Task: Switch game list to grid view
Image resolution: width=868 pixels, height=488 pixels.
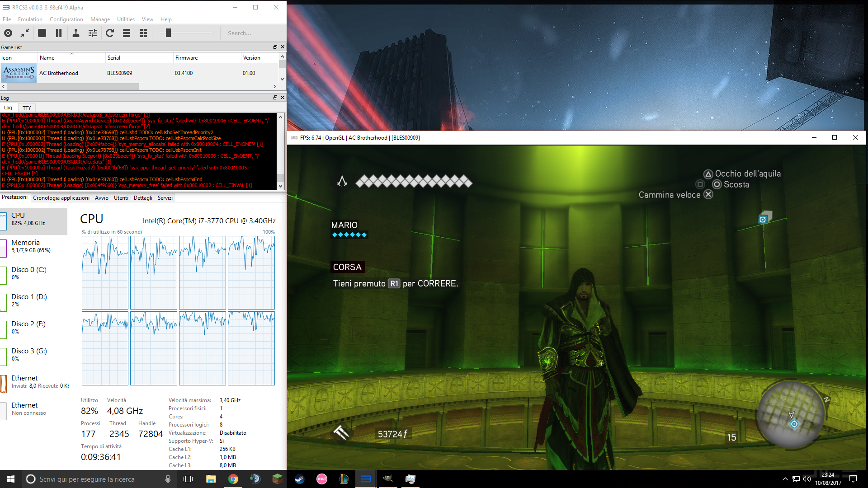Action: [x=143, y=33]
